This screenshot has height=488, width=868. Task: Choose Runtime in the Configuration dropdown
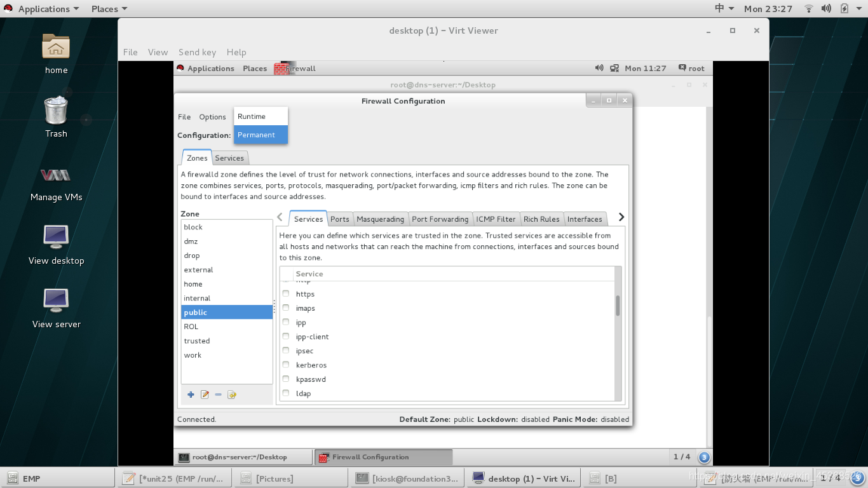[261, 116]
